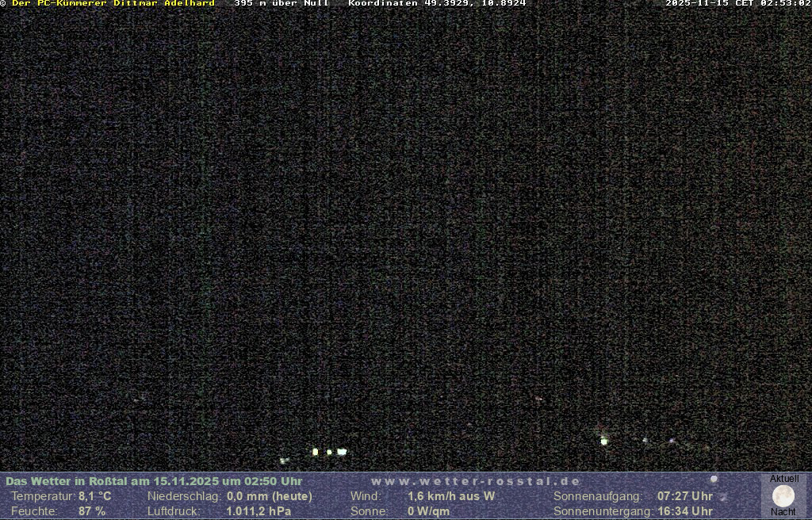
Task: Click the humidity value 87 %
Action: point(92,511)
